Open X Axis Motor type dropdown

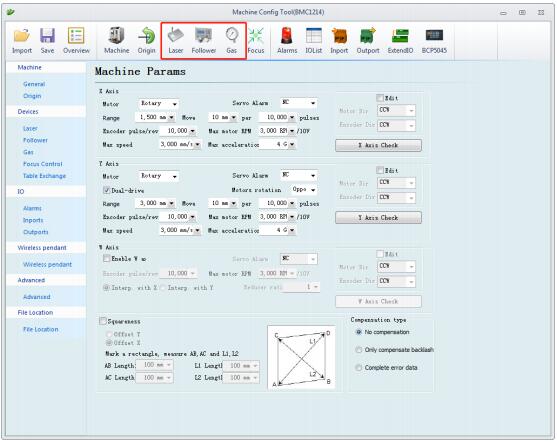[158, 104]
